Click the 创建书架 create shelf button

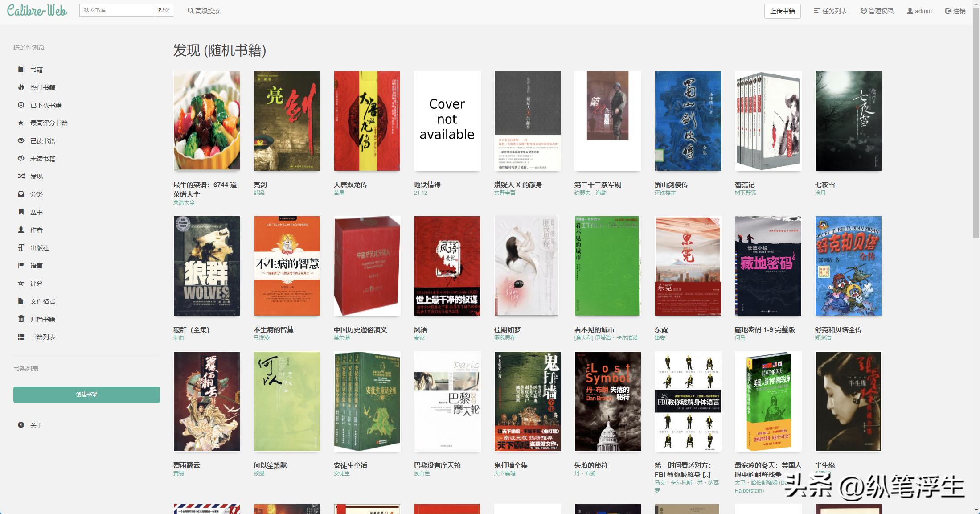pyautogui.click(x=86, y=395)
